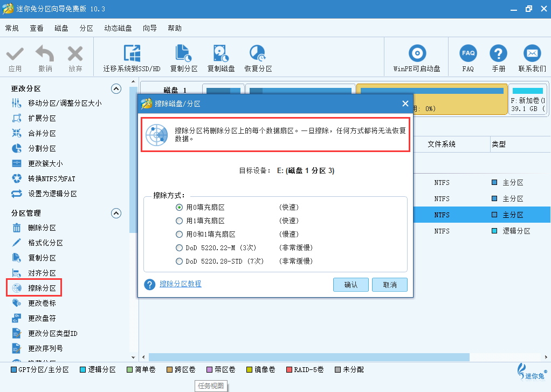
Task: Select the 逻辑分区 NTFS table row
Action: (x=482, y=231)
